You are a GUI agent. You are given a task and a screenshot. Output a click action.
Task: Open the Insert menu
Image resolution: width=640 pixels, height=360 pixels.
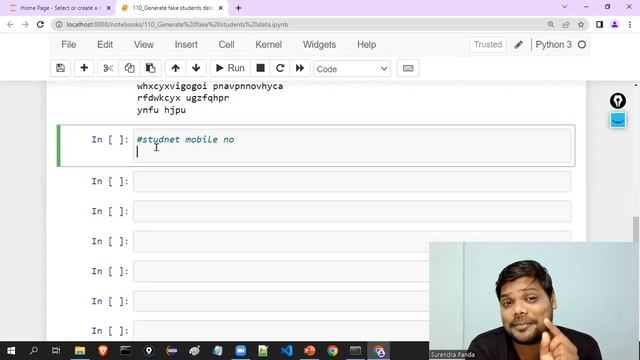(186, 44)
